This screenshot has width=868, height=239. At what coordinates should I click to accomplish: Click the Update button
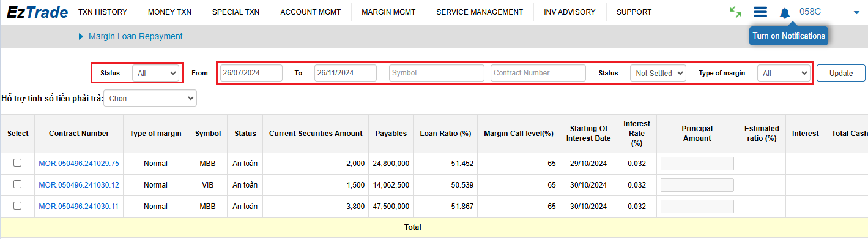point(841,73)
